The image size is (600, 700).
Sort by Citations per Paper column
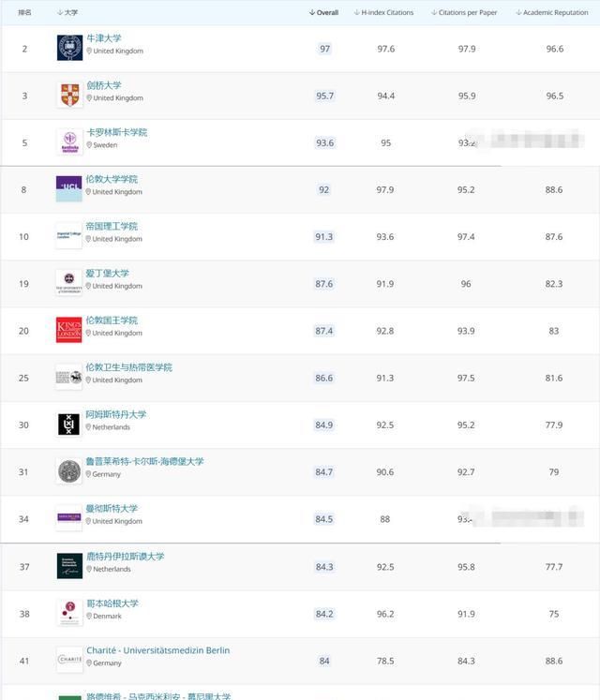tap(464, 12)
